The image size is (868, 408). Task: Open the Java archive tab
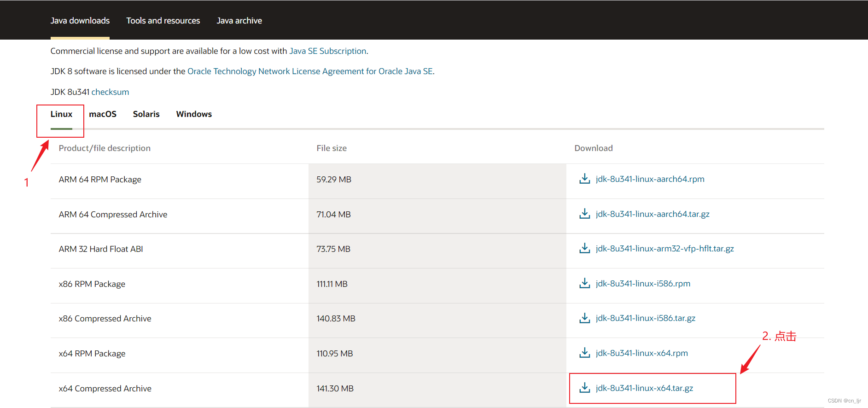(x=239, y=21)
